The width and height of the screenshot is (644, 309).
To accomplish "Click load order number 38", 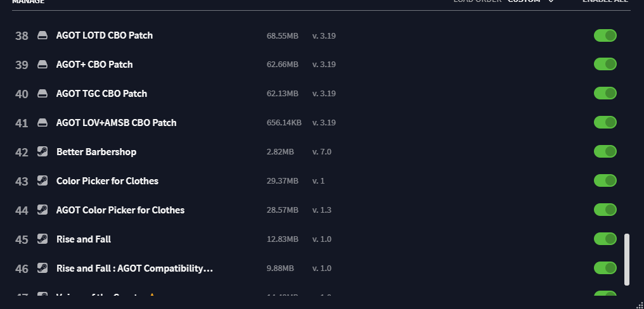I will coord(22,36).
